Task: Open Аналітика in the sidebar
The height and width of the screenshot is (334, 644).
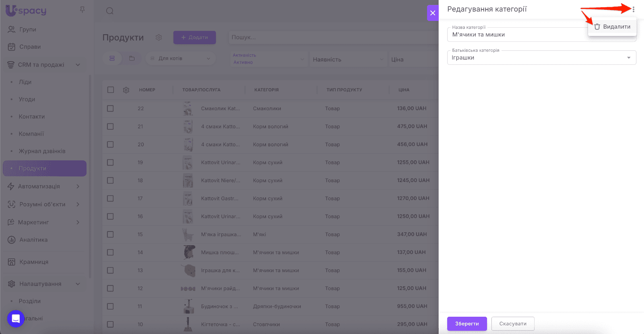Action: click(33, 240)
